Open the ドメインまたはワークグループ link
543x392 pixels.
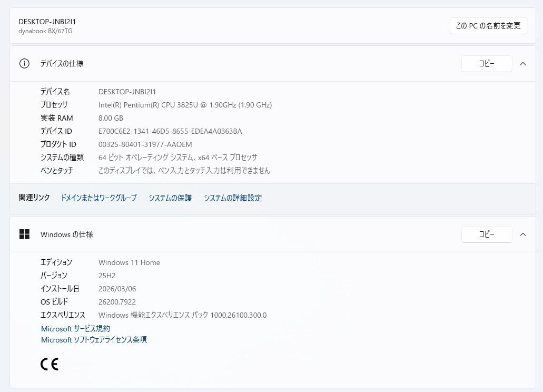click(98, 198)
